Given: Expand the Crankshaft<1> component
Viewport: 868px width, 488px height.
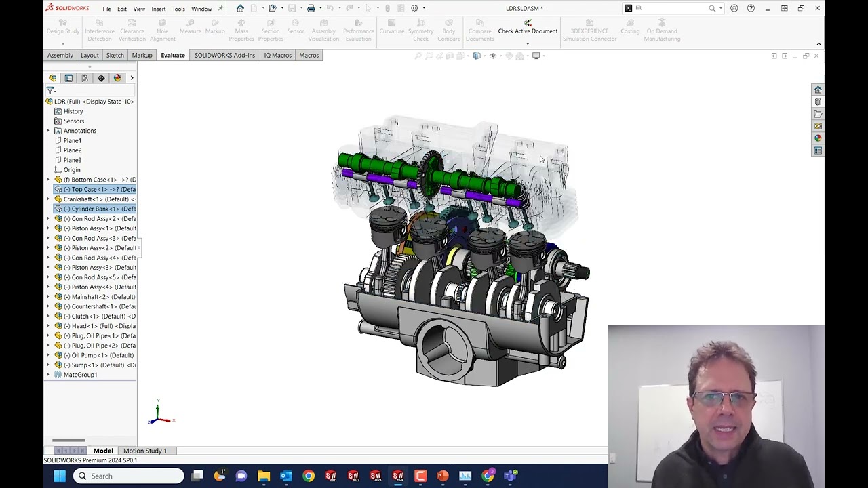Looking at the screenshot, I should pos(48,199).
